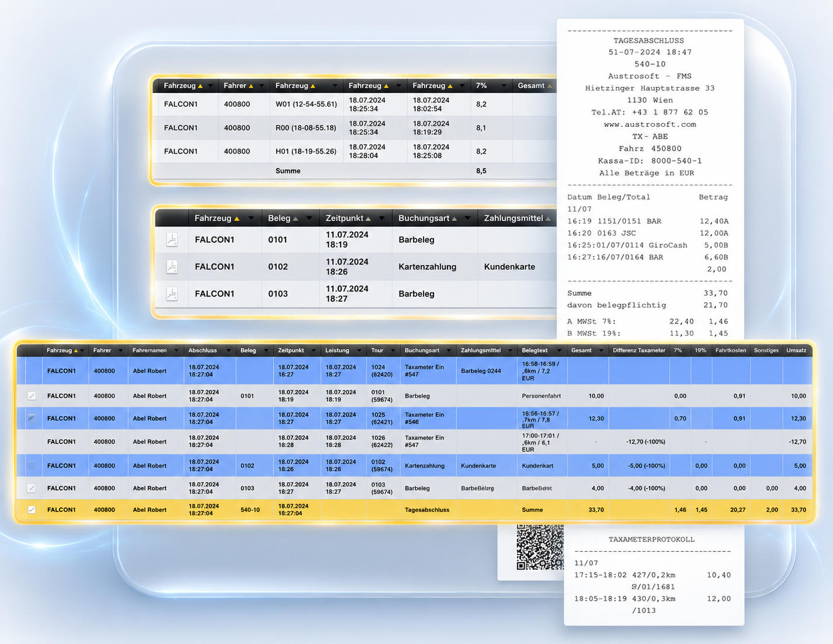Toggle the checkbox on the Tagesabschluss row

point(32,510)
